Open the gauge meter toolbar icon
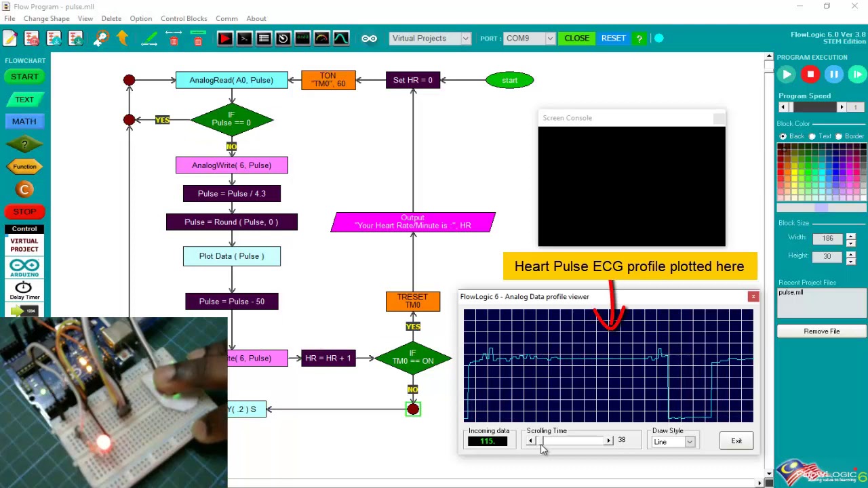 pyautogui.click(x=322, y=39)
